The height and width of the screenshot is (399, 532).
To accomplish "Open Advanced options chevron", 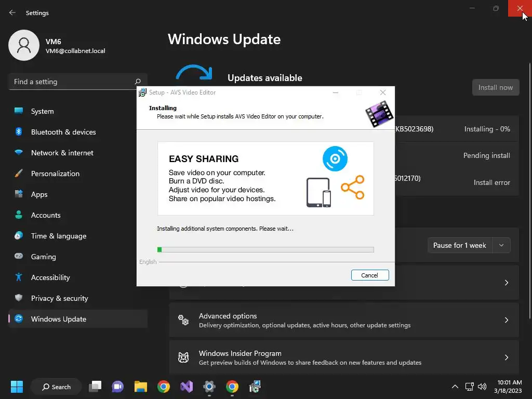I will click(x=506, y=320).
